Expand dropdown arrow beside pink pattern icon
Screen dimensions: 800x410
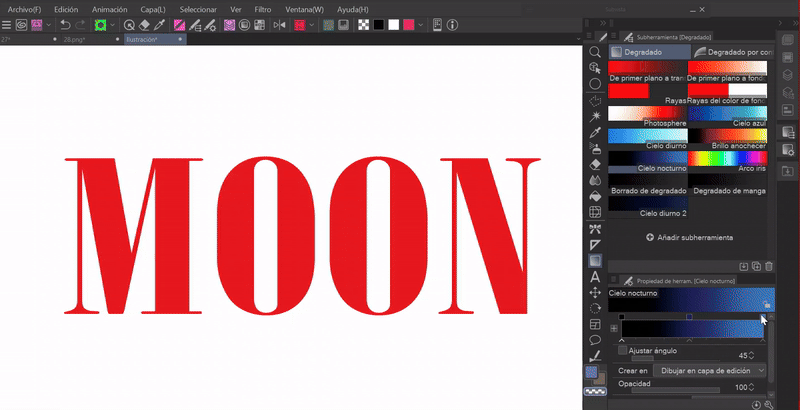[x=48, y=24]
